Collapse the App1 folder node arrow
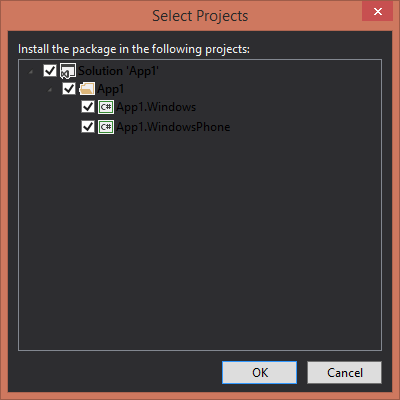The image size is (400, 400). pyautogui.click(x=50, y=90)
